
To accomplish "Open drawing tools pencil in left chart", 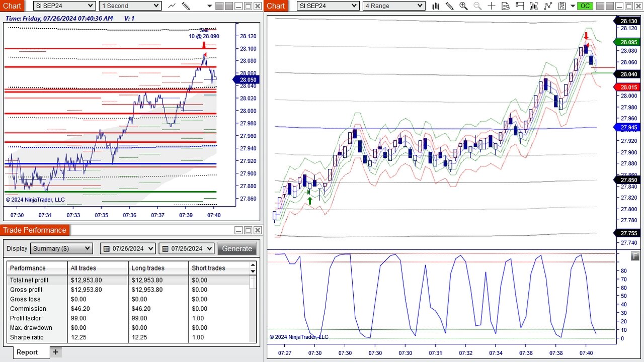I will point(186,6).
